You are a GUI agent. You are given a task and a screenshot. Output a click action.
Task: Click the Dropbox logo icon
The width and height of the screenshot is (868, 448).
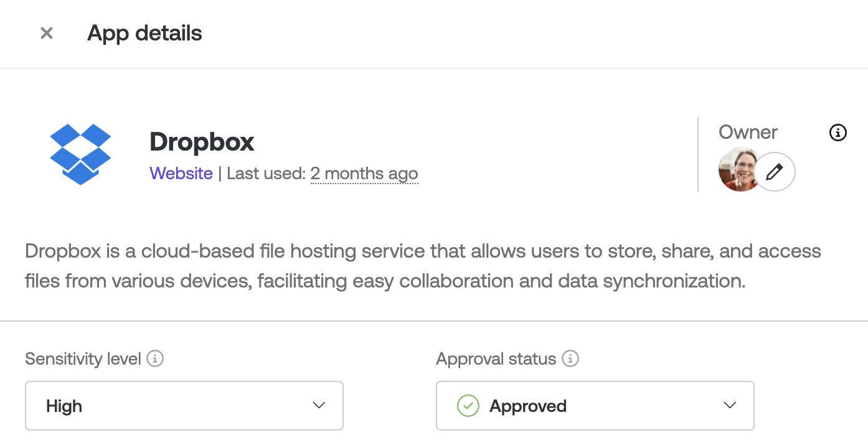point(80,154)
